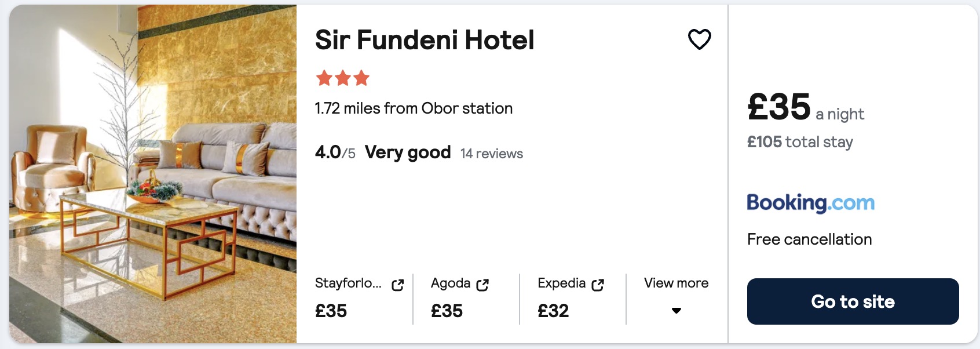This screenshot has height=349, width=980.
Task: Expand View more price options arrow
Action: coord(676,311)
